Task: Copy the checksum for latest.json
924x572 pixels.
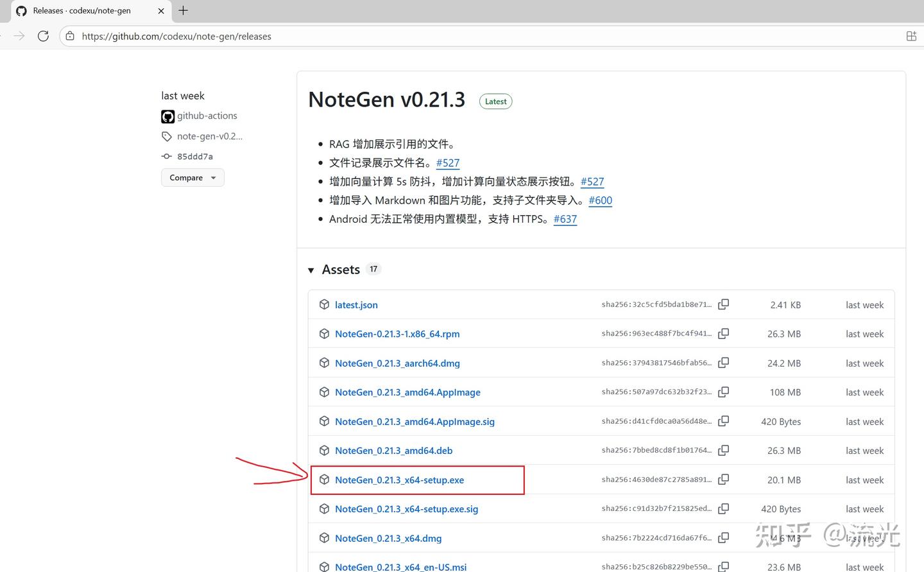Action: (723, 304)
